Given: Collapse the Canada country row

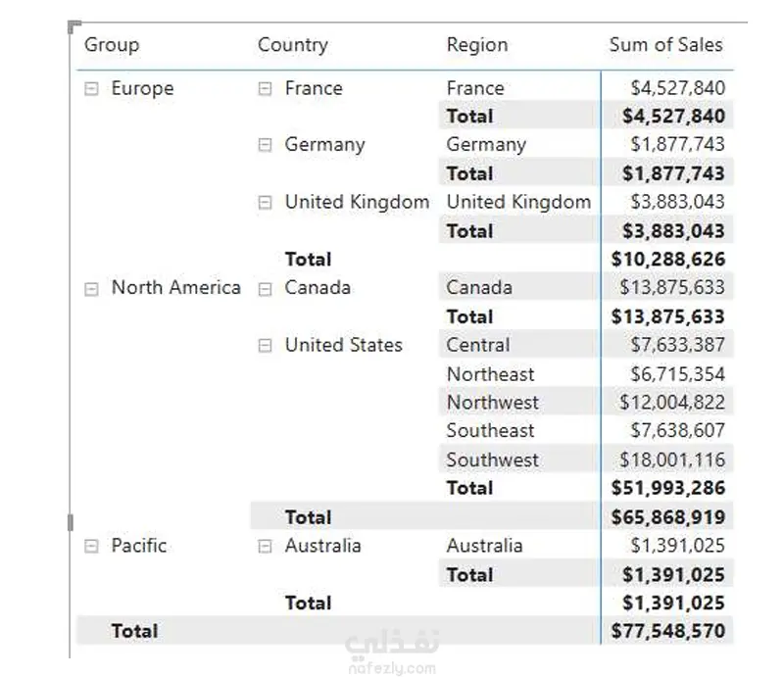Looking at the screenshot, I should click(265, 289).
